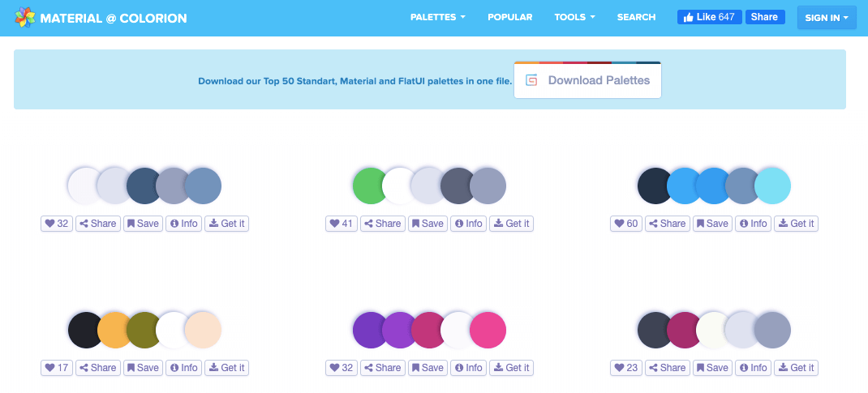The image size is (868, 393).
Task: Heart the palette showing 60 likes
Action: click(626, 224)
